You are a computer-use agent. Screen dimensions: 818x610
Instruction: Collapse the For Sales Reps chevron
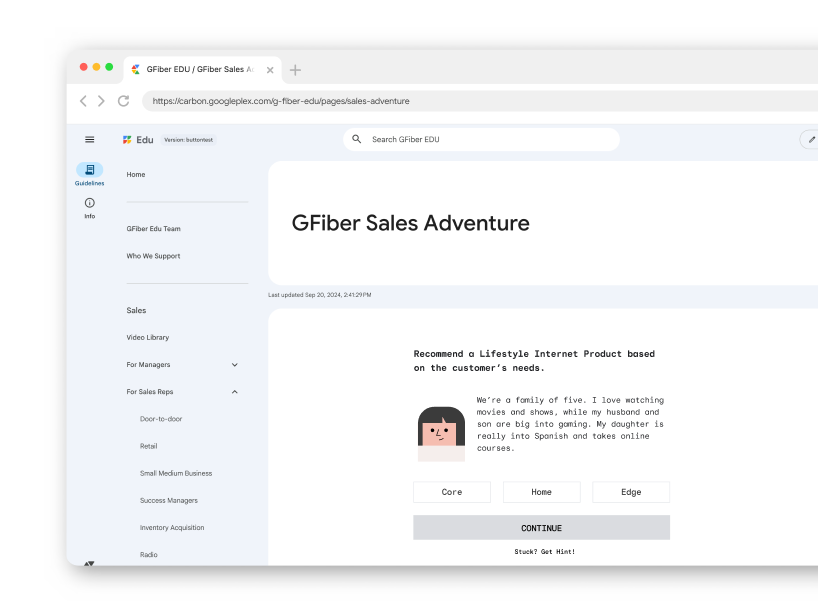pos(235,392)
